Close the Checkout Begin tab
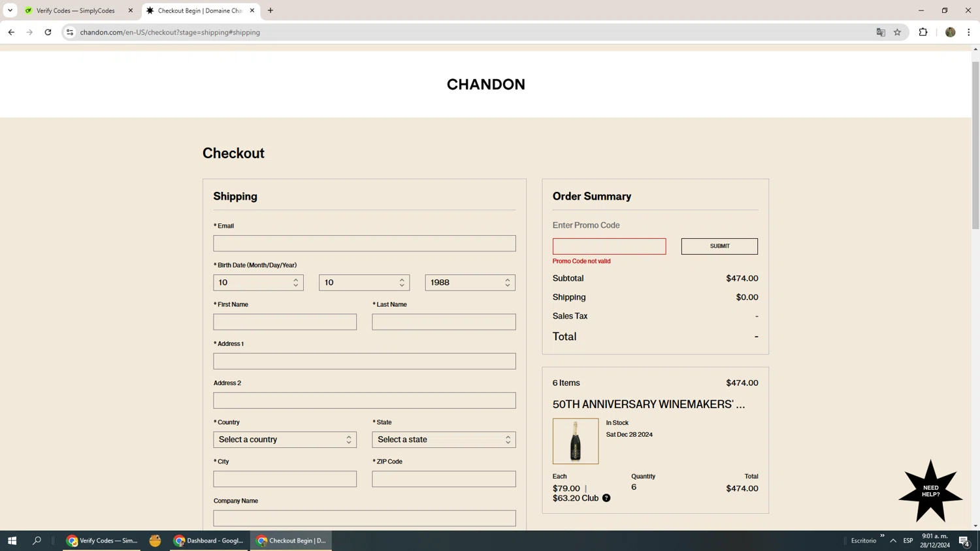 252,10
